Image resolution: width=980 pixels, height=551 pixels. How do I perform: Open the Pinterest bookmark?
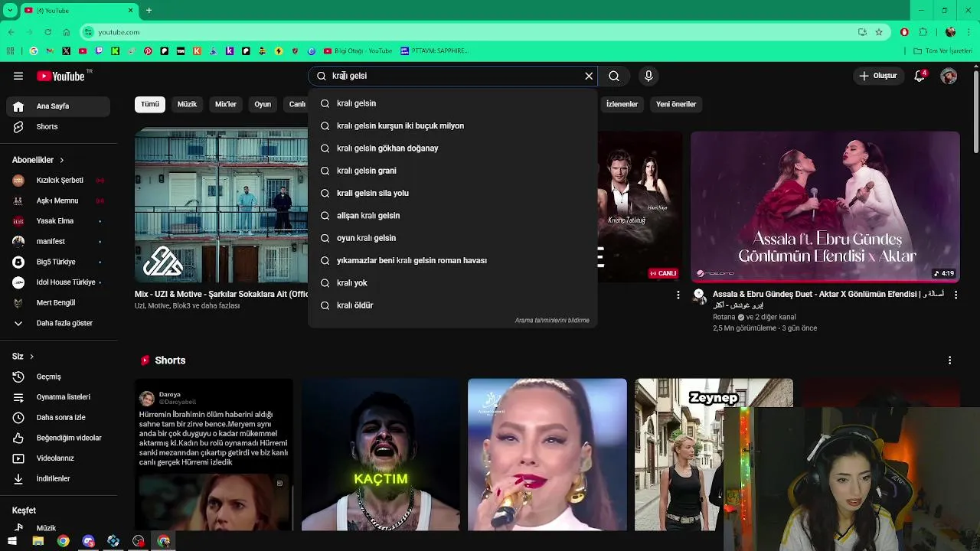coord(148,51)
